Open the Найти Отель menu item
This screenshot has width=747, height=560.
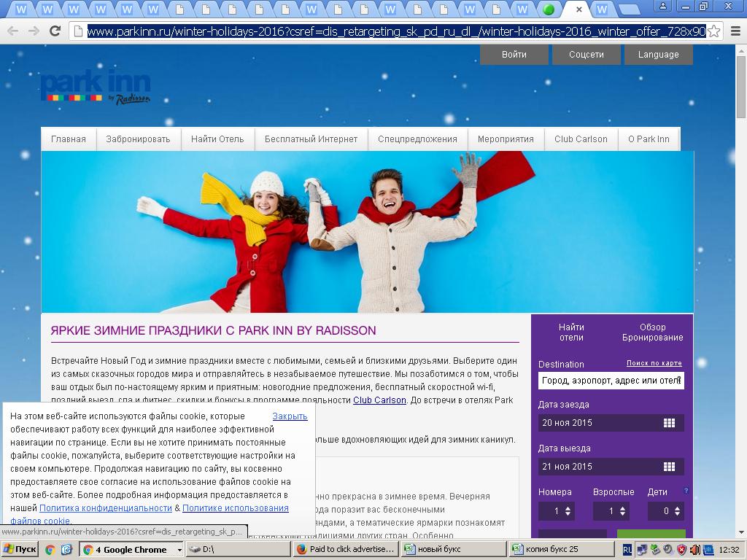click(217, 139)
